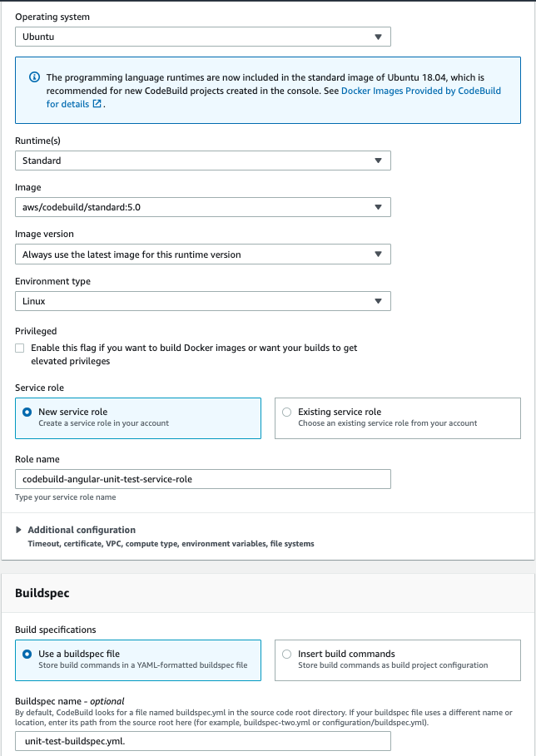Screen dimensions: 536x756
Task: Click the dropdown arrow on Operating system
Action: [378, 37]
